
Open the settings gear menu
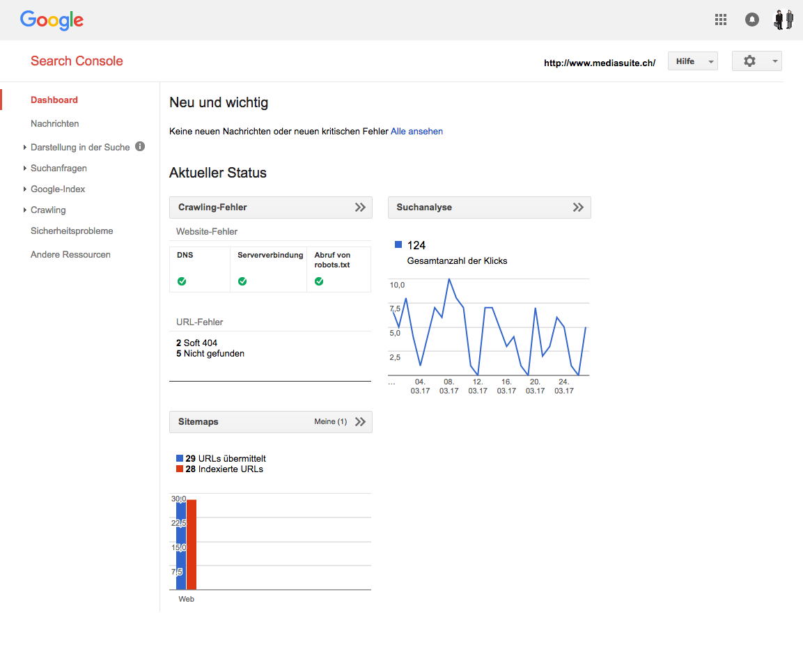(750, 61)
